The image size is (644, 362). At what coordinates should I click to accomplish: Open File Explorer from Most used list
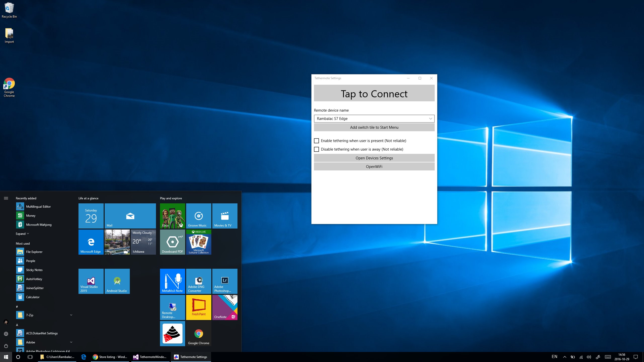point(34,252)
